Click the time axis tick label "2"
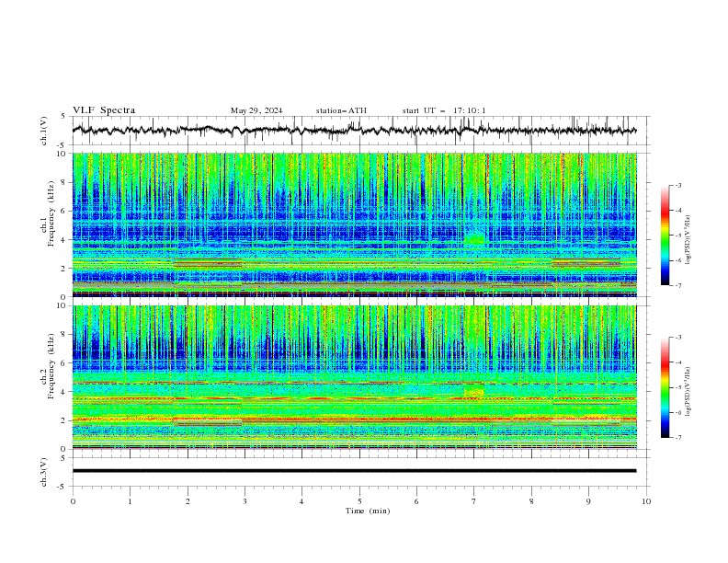The width and height of the screenshot is (728, 563). (188, 501)
